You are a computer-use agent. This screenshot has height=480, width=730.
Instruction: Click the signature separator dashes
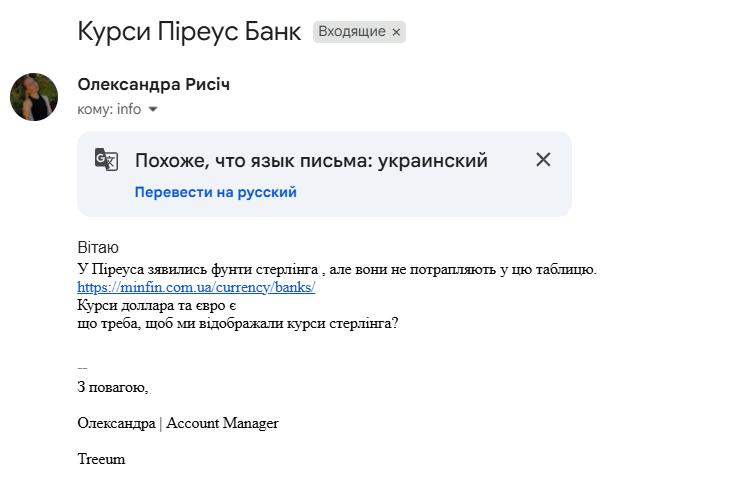pyautogui.click(x=82, y=367)
